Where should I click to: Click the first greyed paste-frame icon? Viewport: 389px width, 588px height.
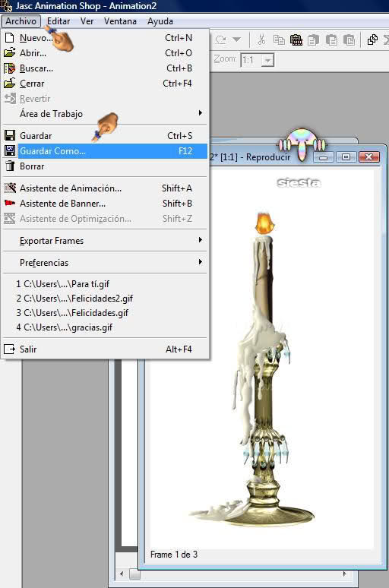tap(313, 40)
